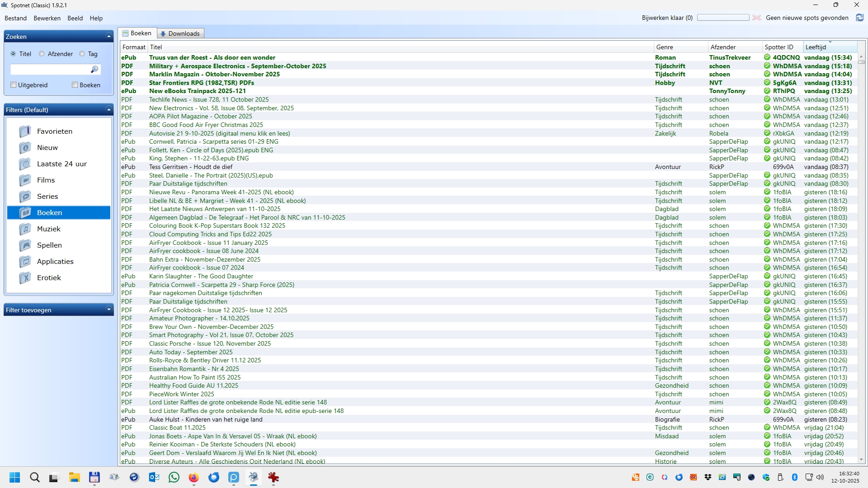The image size is (868, 488).
Task: Expand the Filter toevoegen panel
Action: click(108, 310)
